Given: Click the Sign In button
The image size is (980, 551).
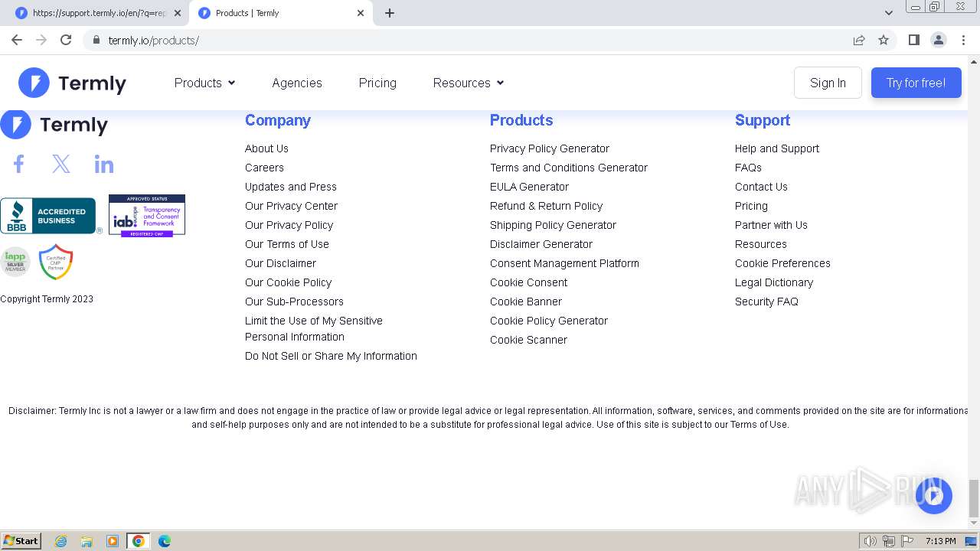Looking at the screenshot, I should click(828, 83).
